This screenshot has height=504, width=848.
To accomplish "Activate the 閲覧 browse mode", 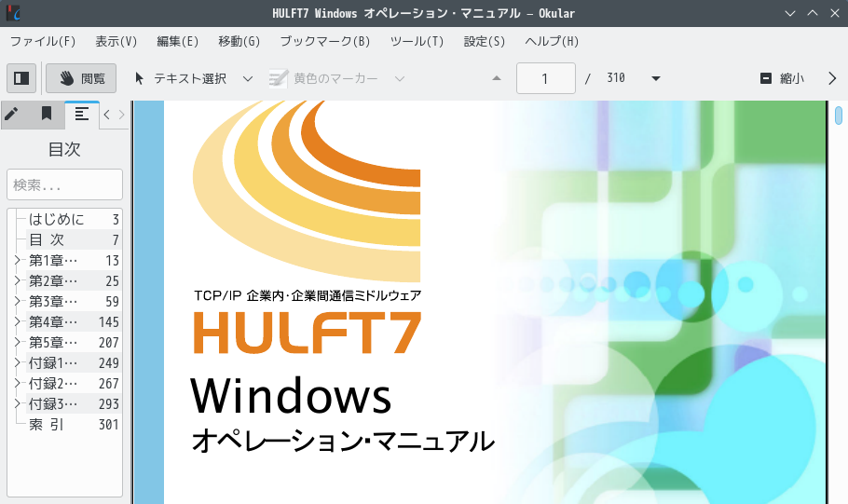I will 82,78.
